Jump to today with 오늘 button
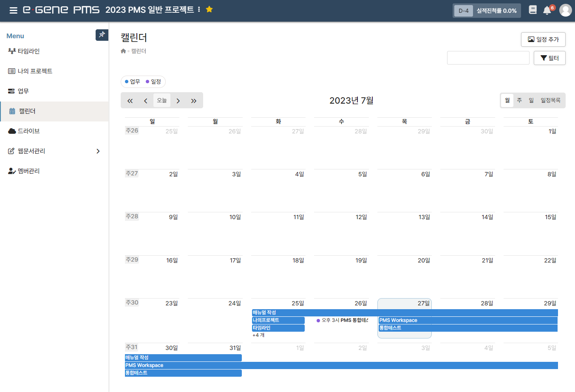This screenshot has width=575, height=392. [x=162, y=101]
